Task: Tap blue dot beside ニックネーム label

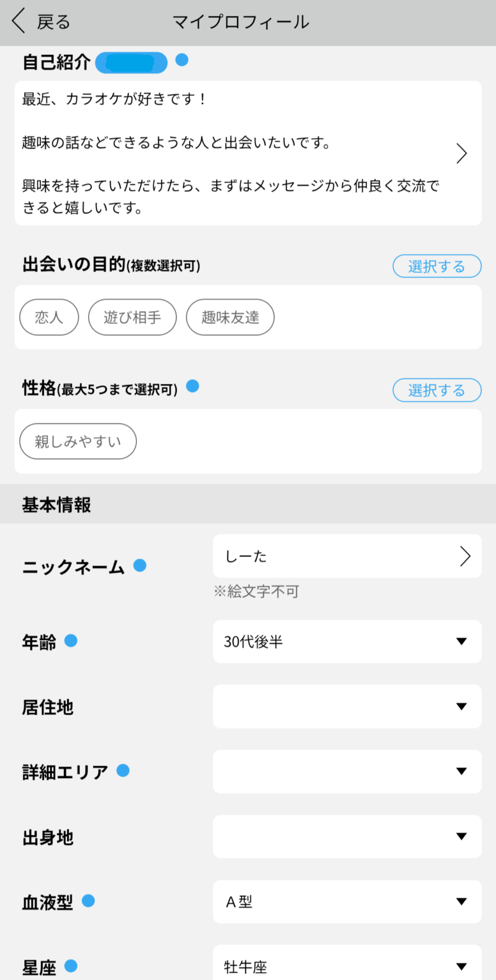Action: [x=140, y=565]
